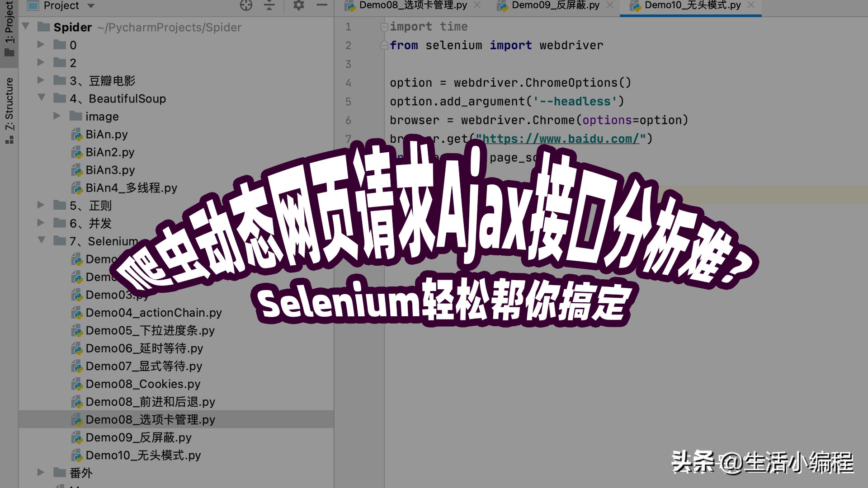Expand the 番外 folder
The width and height of the screenshot is (868, 488).
41,473
